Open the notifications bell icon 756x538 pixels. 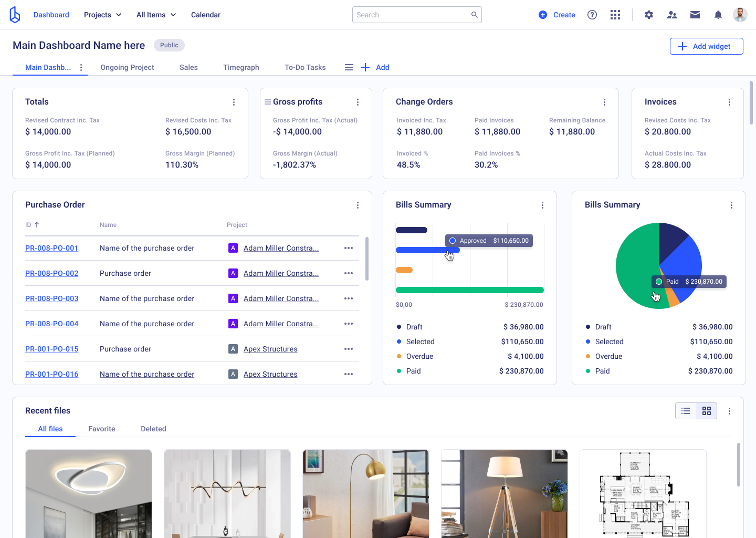[718, 15]
